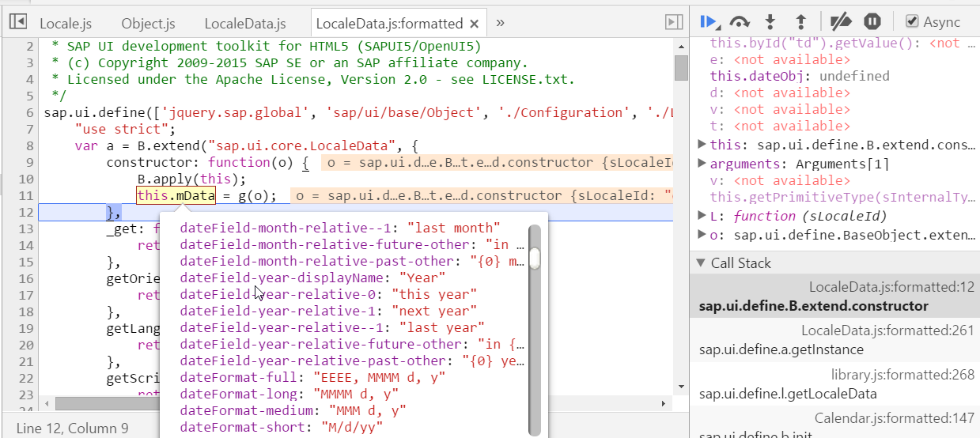Image resolution: width=980 pixels, height=438 pixels.
Task: Resume script execution
Action: click(x=709, y=21)
